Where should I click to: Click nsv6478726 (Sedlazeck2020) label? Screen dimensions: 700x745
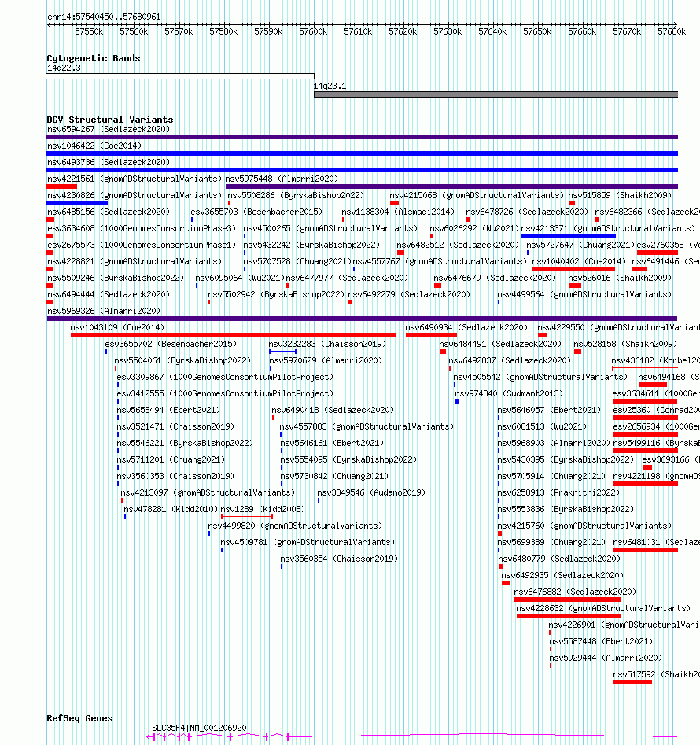(x=527, y=212)
